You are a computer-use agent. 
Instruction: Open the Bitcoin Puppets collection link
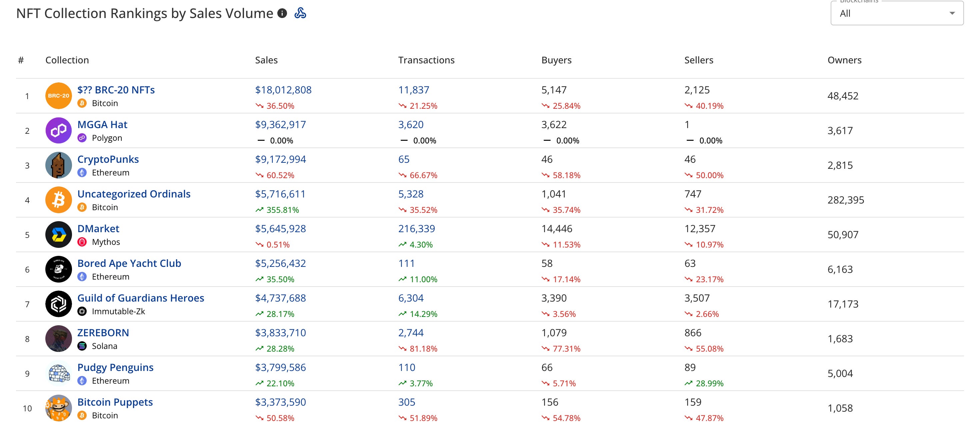[115, 402]
